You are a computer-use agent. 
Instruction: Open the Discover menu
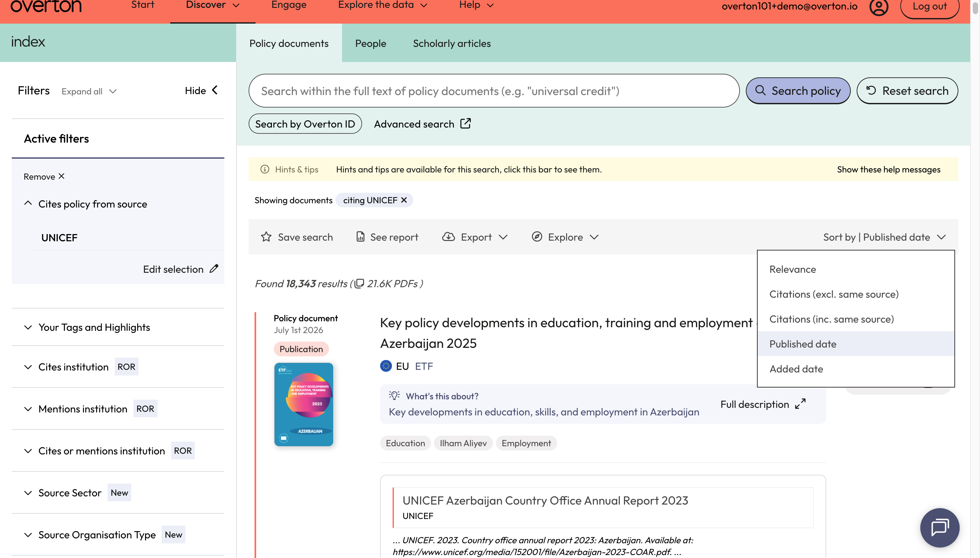(x=213, y=5)
